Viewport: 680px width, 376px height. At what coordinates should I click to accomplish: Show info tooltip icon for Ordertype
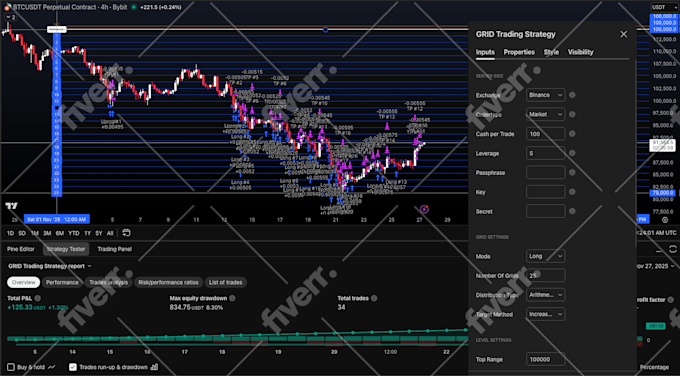click(572, 114)
